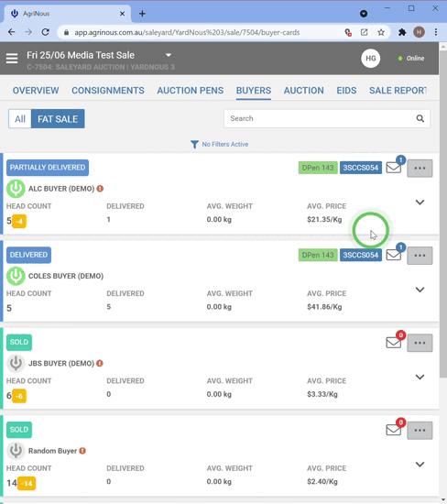
Task: Click warning icon next to Random Buyer
Action: click(82, 451)
